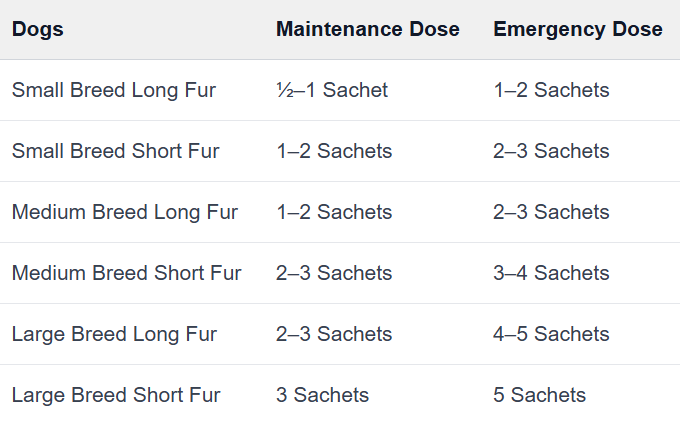
Task: Click Medium Breed Long Fur maintenance dose value
Action: click(x=334, y=212)
